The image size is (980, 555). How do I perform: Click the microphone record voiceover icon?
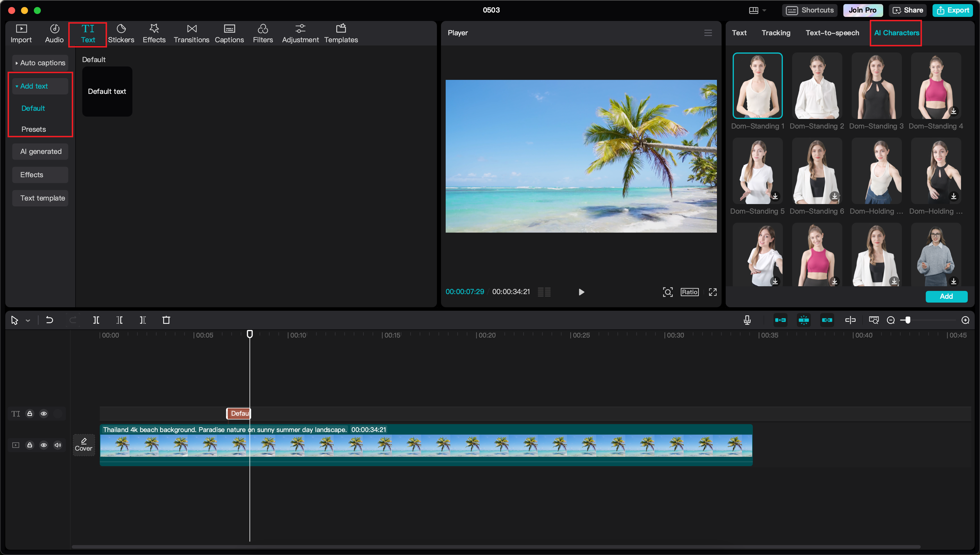(x=747, y=320)
